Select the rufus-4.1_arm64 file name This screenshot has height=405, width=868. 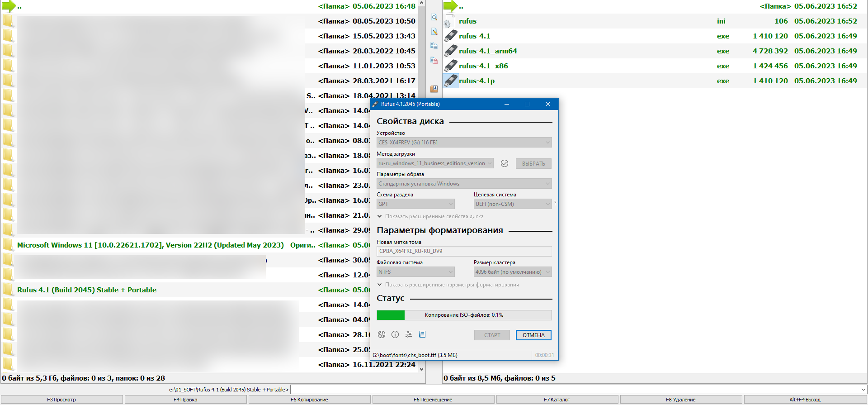[488, 51]
